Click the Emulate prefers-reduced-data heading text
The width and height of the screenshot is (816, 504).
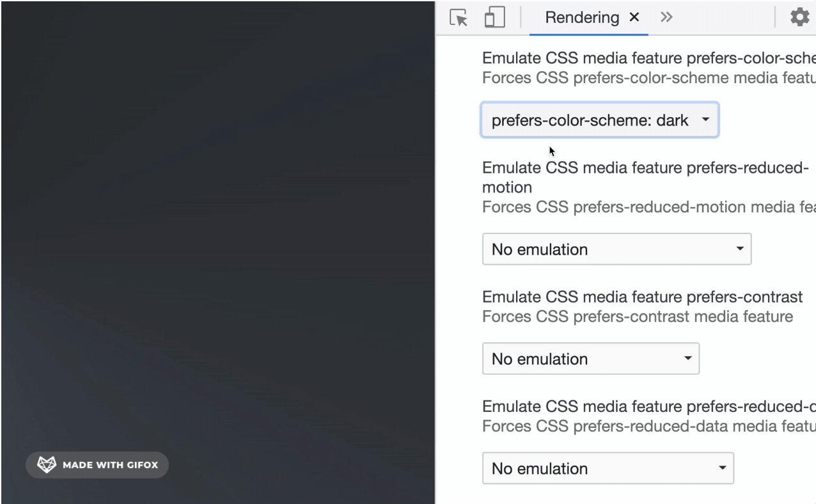(x=648, y=406)
